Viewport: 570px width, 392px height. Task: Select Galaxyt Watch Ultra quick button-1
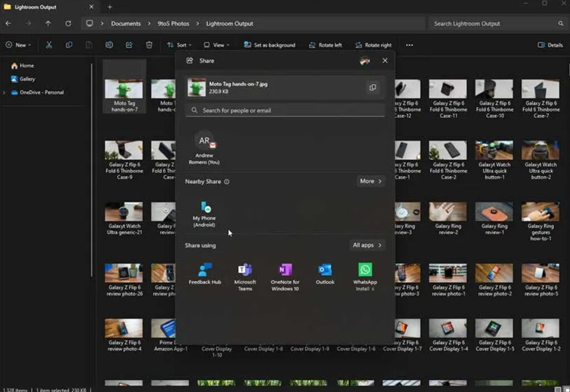(494, 160)
